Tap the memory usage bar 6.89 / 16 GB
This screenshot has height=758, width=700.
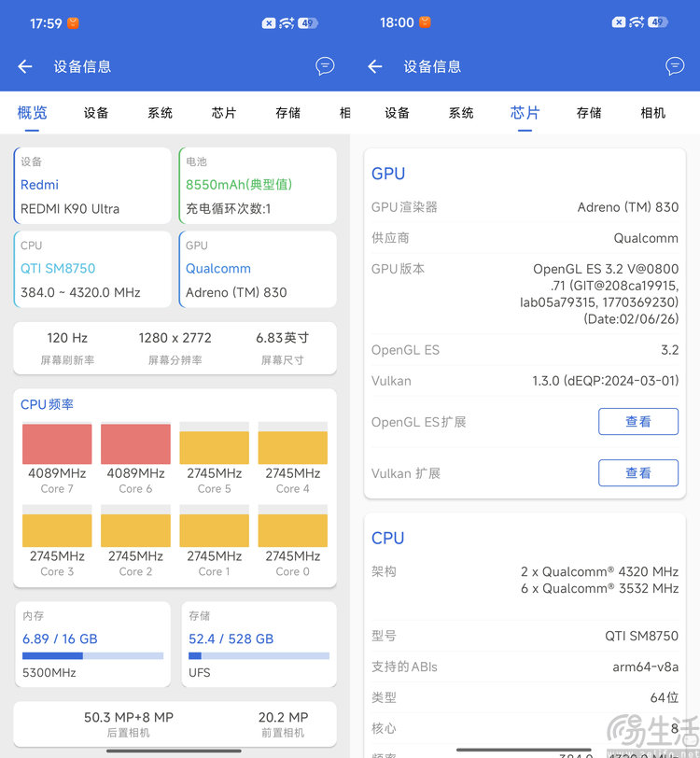(92, 656)
